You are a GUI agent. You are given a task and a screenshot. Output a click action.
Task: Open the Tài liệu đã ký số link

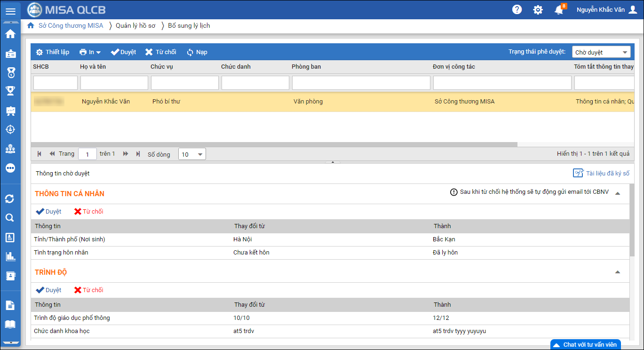tap(602, 174)
